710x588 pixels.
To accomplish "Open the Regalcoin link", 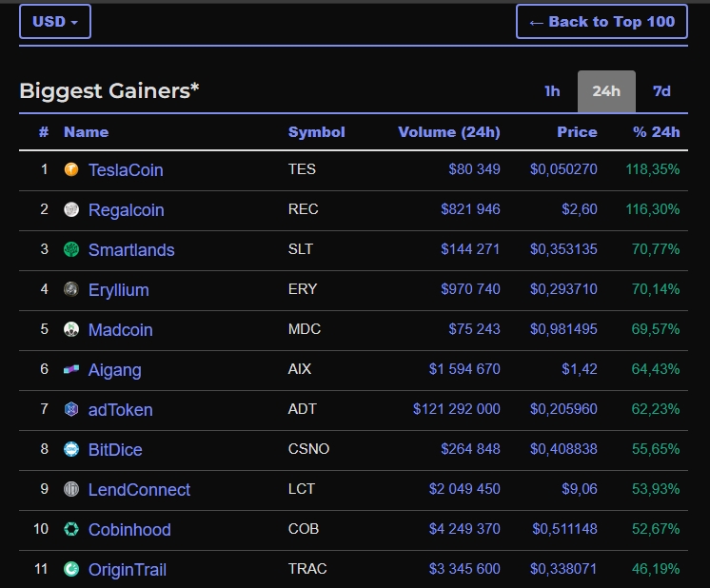I will tap(127, 210).
